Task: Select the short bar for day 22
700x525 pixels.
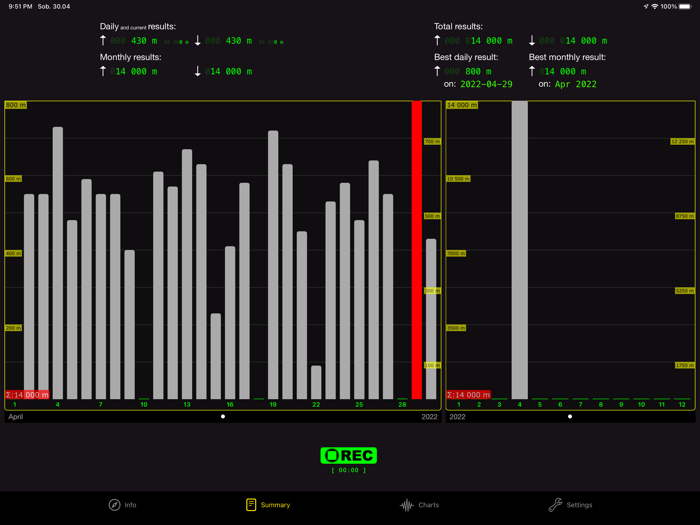Action: click(316, 383)
